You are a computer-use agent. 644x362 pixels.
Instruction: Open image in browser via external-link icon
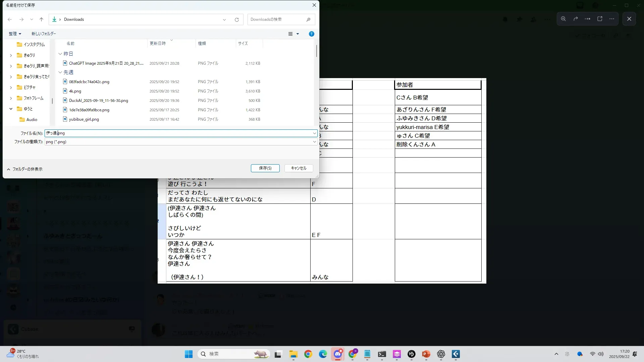(600, 19)
